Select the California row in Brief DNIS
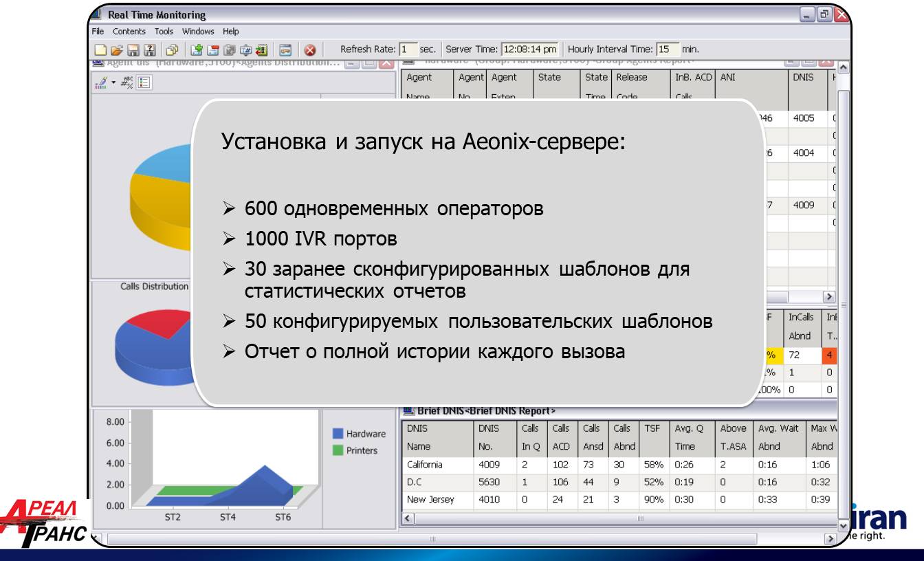Image resolution: width=924 pixels, height=561 pixels. tap(618, 464)
